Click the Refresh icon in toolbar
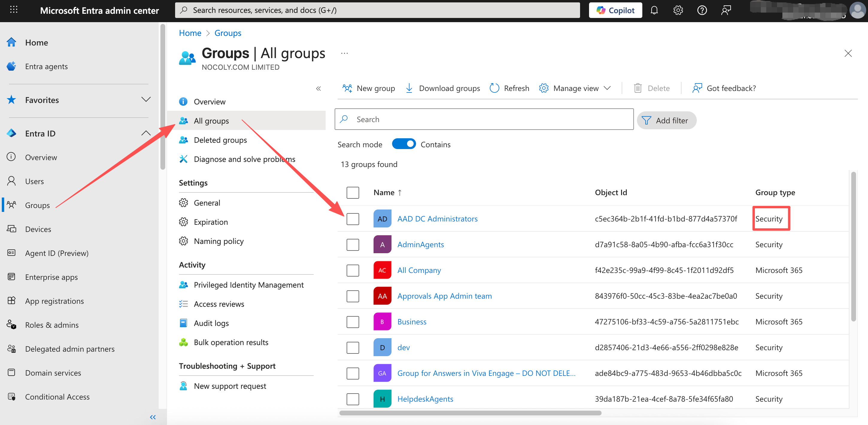868x425 pixels. [x=494, y=88]
